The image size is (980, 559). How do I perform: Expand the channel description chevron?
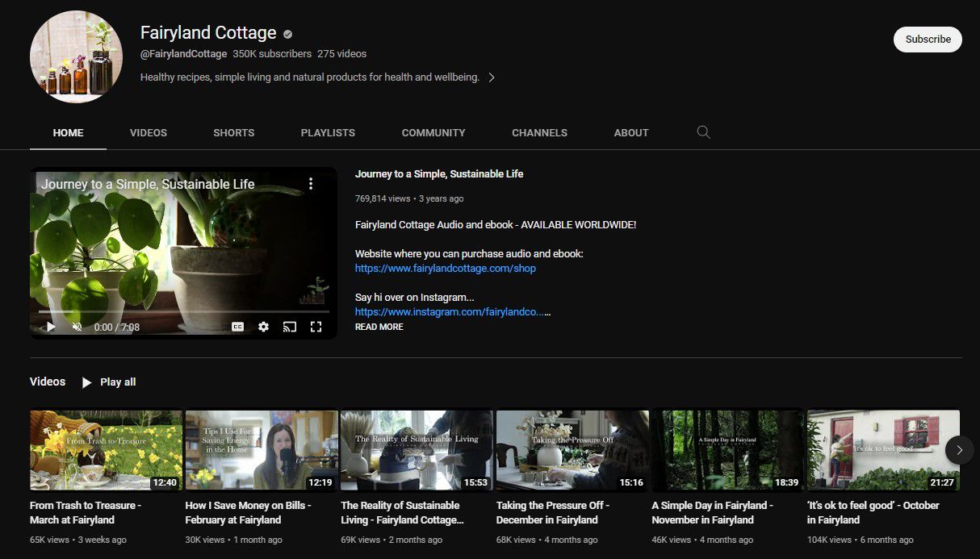(x=492, y=77)
